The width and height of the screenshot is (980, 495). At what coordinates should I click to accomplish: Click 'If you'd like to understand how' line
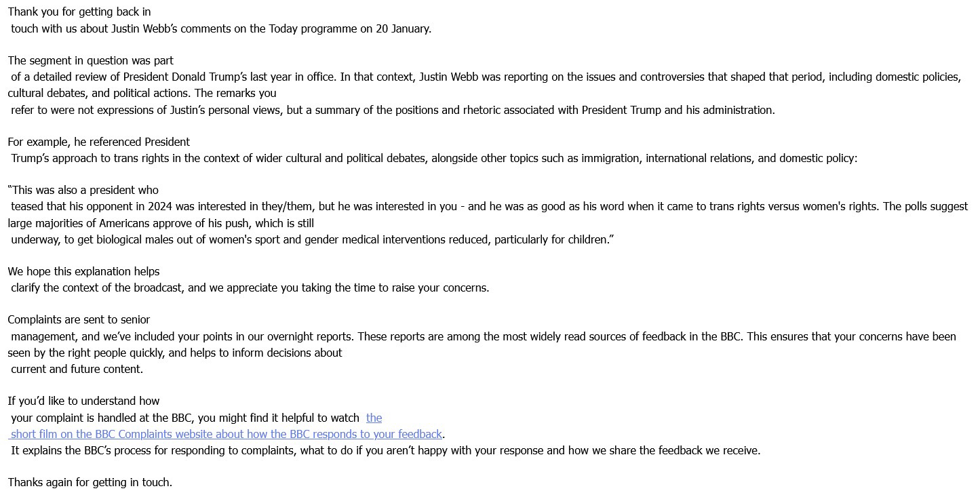83,401
